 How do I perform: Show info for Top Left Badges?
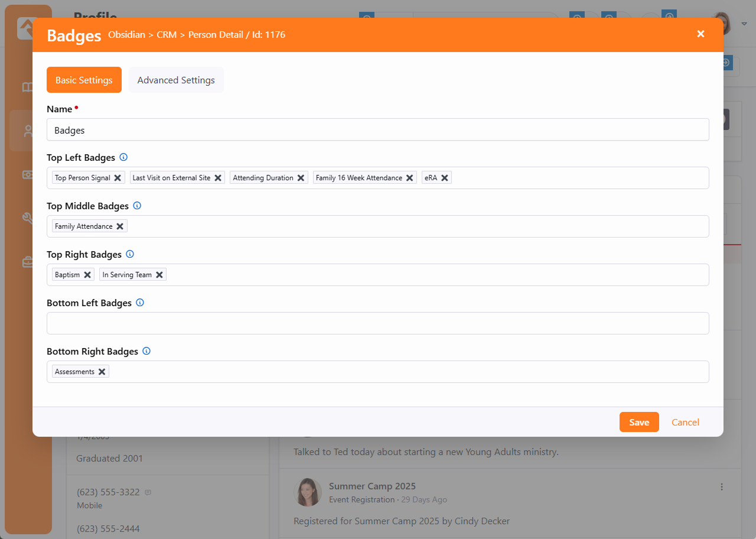pos(123,157)
